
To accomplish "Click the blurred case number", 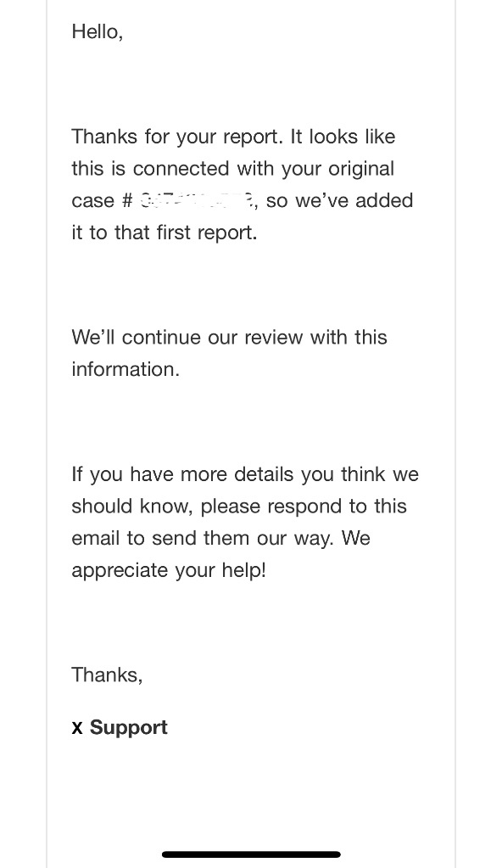I will (x=197, y=200).
